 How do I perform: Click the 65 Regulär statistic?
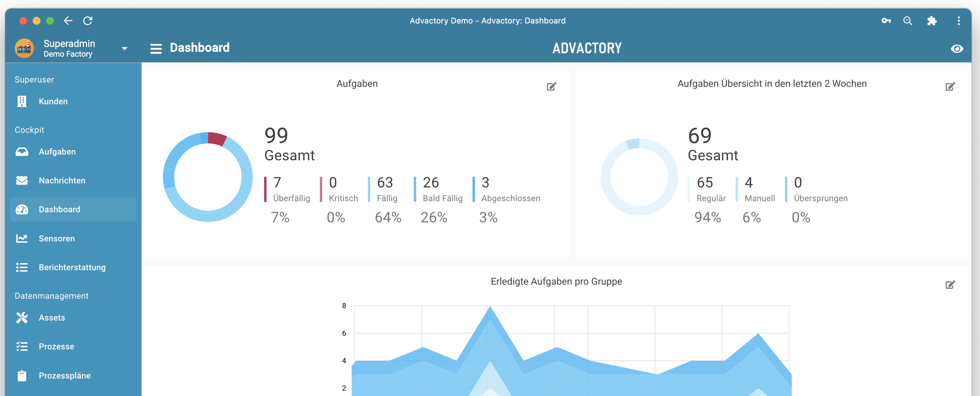pyautogui.click(x=707, y=189)
